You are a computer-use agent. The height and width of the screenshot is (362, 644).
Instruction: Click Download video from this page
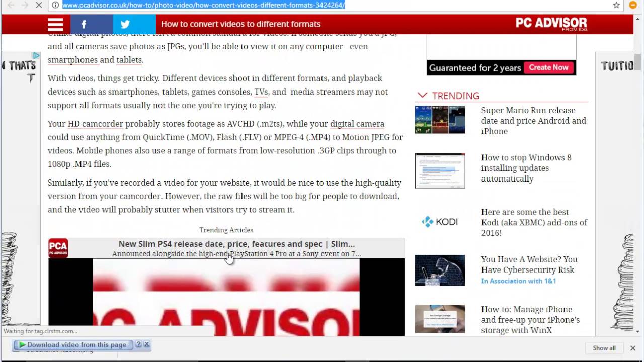[73, 345]
